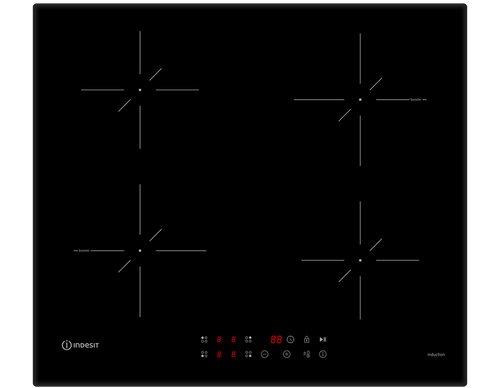The image size is (500, 388).
Task: Click the rear-right cooking zone center dot
Action: pos(360,99)
